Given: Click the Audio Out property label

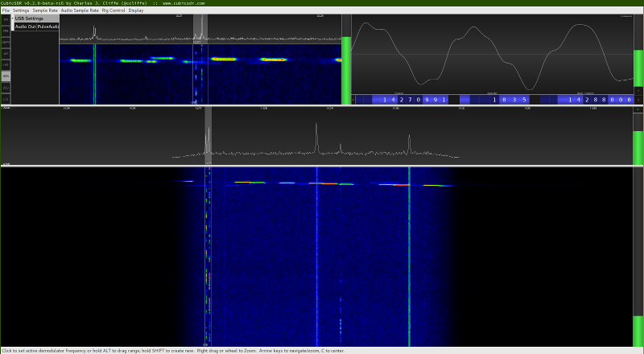Looking at the screenshot, I should pyautogui.click(x=25, y=27).
